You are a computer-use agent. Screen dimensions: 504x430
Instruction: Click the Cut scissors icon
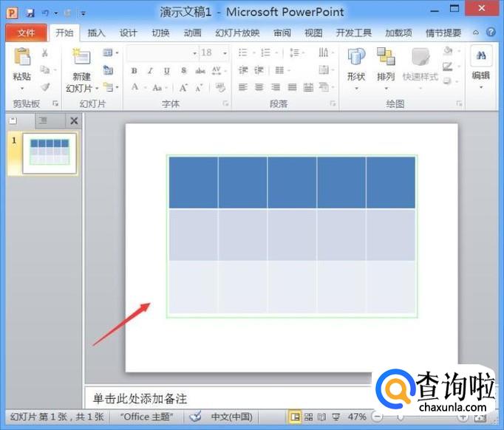pyautogui.click(x=45, y=53)
